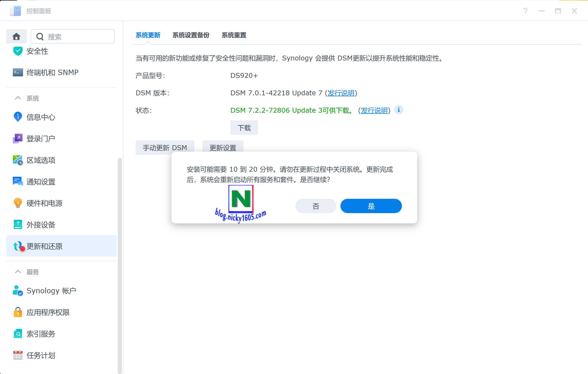The height and width of the screenshot is (374, 588).
Task: Open 任务计划 from the sidebar
Action: pyautogui.click(x=40, y=355)
